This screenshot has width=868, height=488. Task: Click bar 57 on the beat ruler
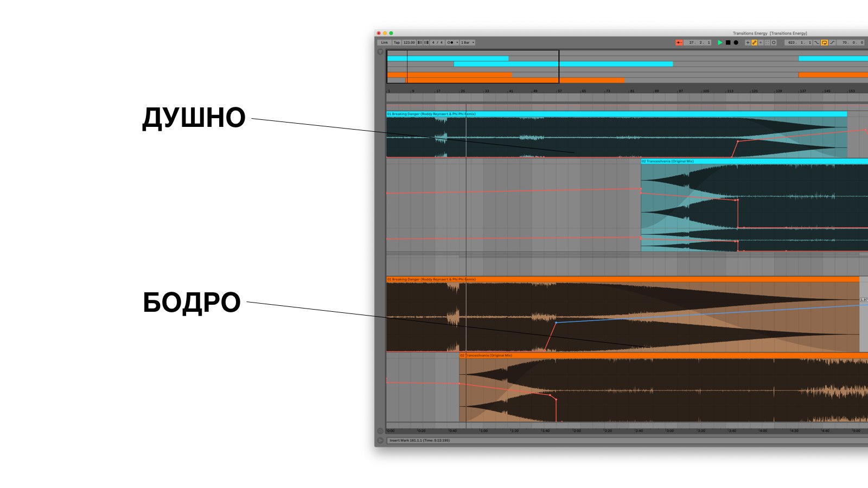(559, 91)
